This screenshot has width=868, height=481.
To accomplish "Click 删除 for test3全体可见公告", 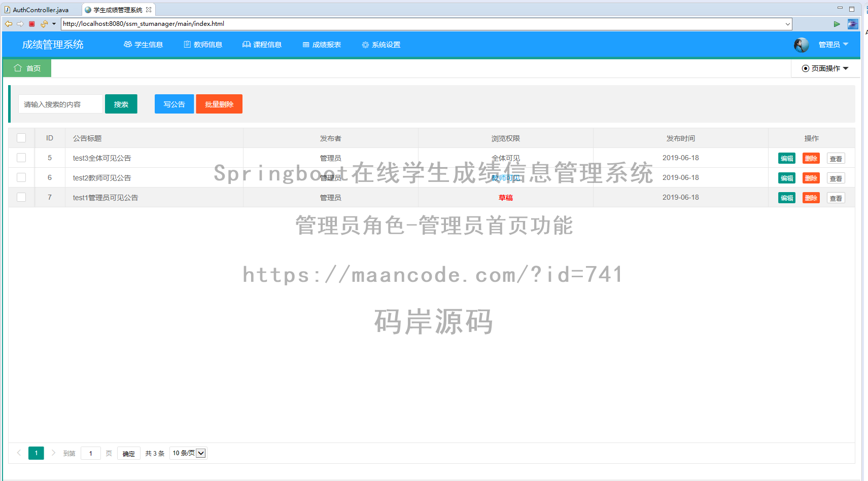I will 811,159.
